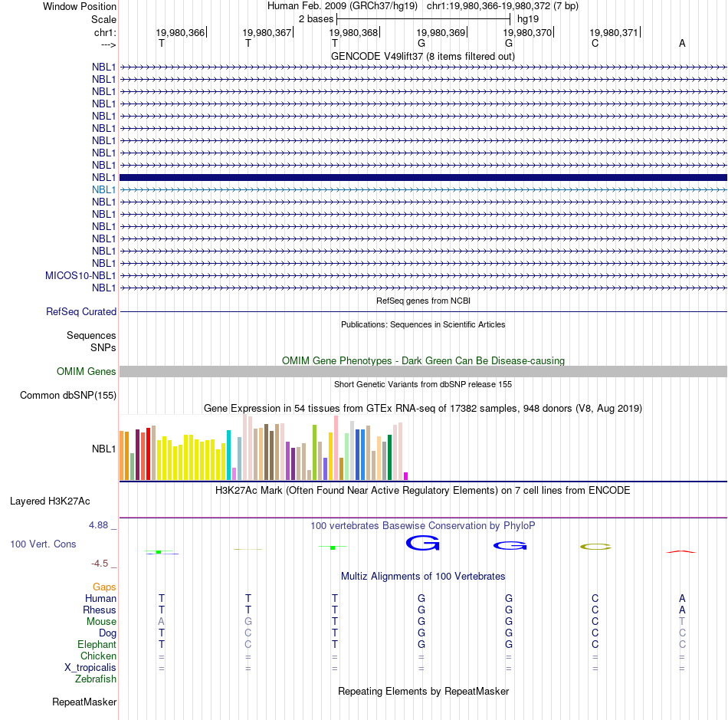The height and width of the screenshot is (720, 728).
Task: Select the Zebrafish alignment row label
Action: click(96, 679)
